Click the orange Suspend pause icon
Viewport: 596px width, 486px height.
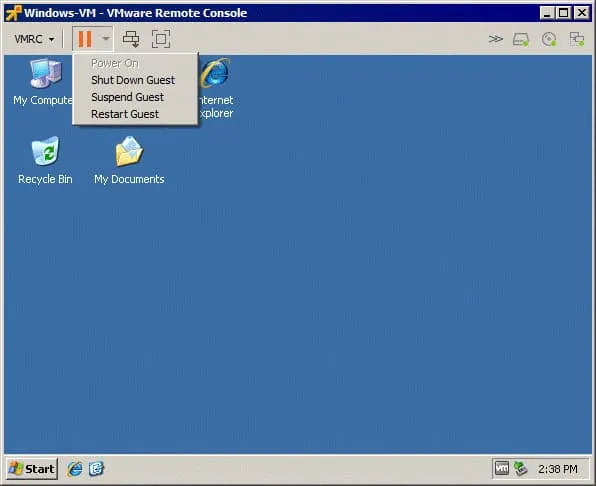tap(85, 39)
